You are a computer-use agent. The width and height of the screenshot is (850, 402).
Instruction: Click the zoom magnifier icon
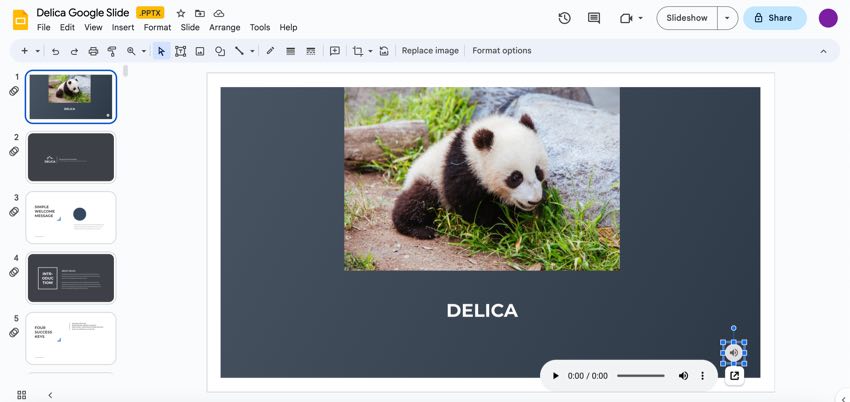click(131, 51)
